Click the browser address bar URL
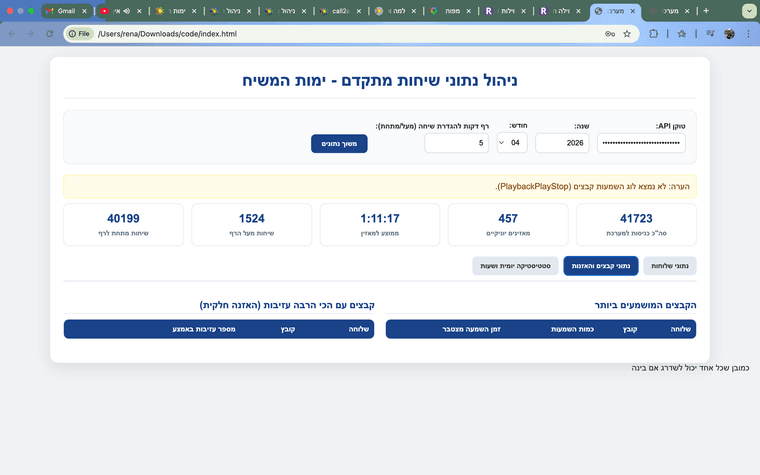Viewport: 760px width, 475px height. [x=167, y=34]
